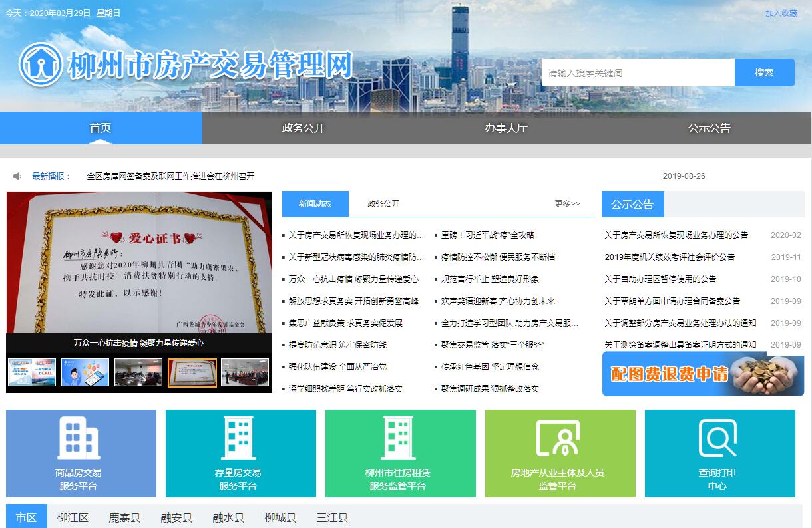
Task: Expand news list via 更多>> link
Action: (567, 204)
